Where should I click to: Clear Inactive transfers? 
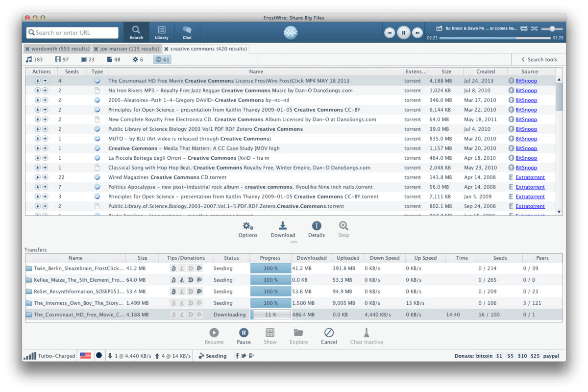click(x=366, y=336)
